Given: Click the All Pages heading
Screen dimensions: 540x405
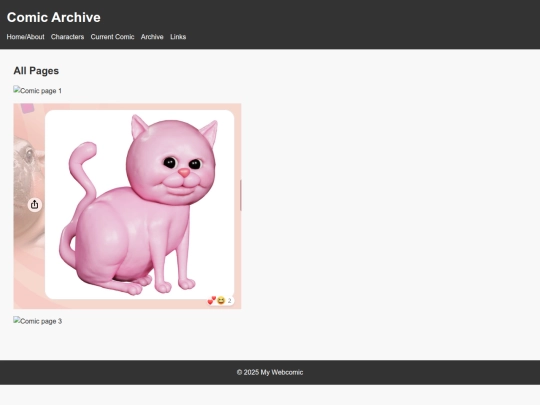Looking at the screenshot, I should pos(36,71).
